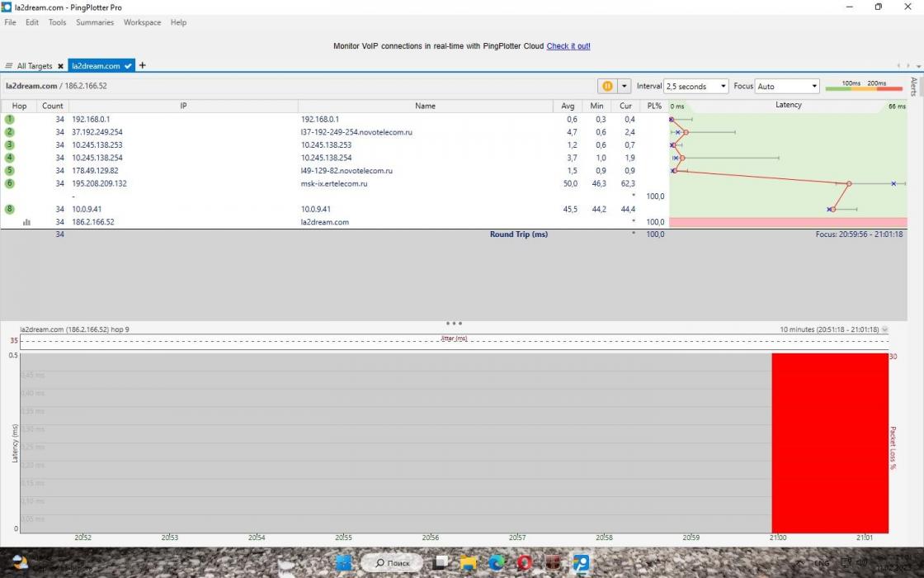This screenshot has width=924, height=578.
Task: Open Microsoft Edge from the taskbar
Action: pyautogui.click(x=496, y=563)
